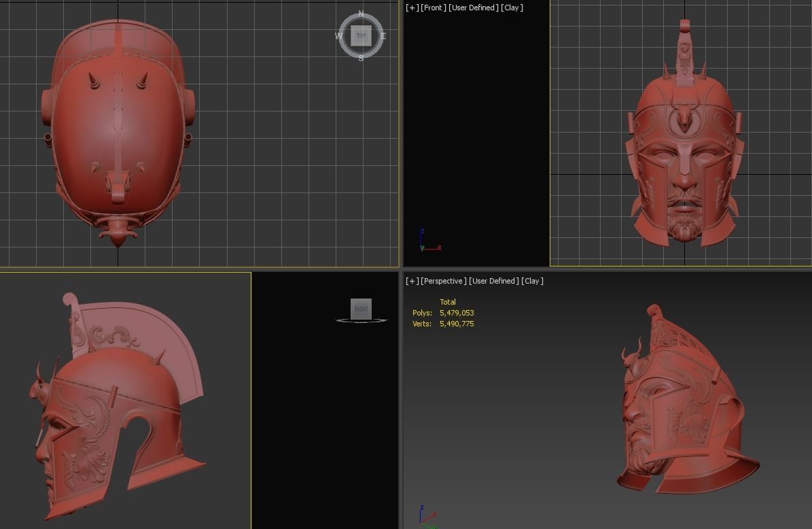The width and height of the screenshot is (812, 529).
Task: Click the S compass letter on the ViewCube
Action: pos(361,58)
